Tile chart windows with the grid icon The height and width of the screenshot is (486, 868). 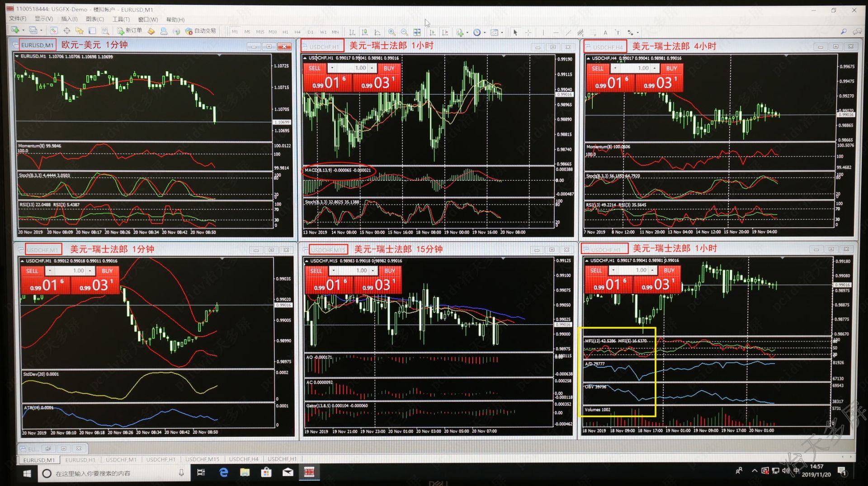(x=417, y=32)
